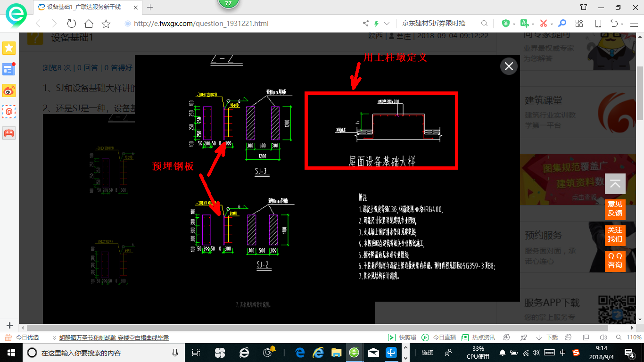Viewport: 644px width, 362px height.
Task: Open the 胡静晒万圣节 news headline link
Action: (114, 337)
